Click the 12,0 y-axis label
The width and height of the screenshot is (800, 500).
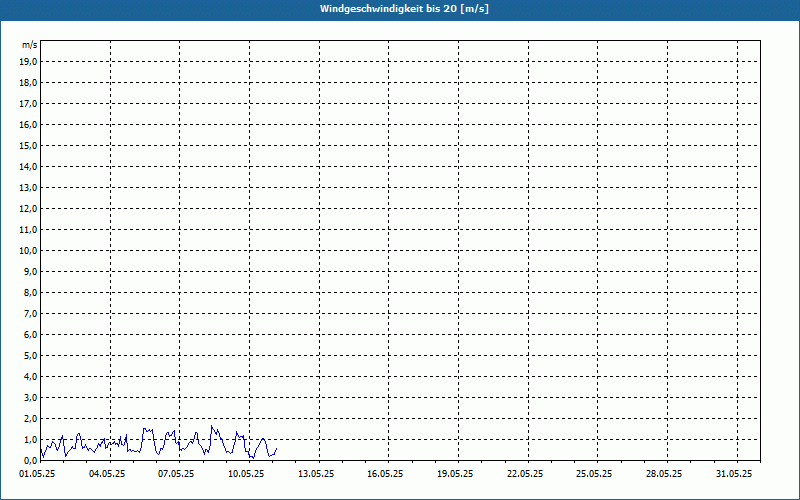28,209
